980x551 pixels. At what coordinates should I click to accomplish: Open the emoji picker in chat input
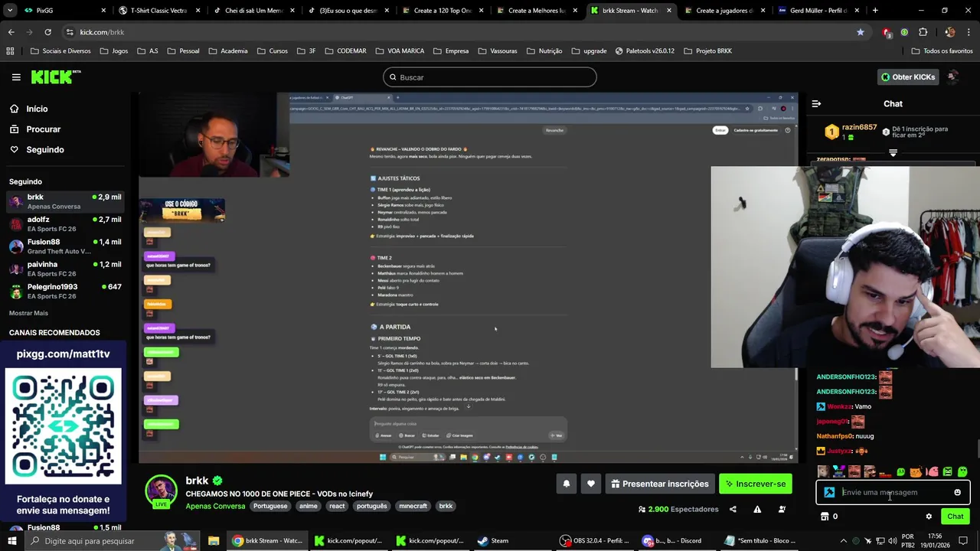pos(957,493)
